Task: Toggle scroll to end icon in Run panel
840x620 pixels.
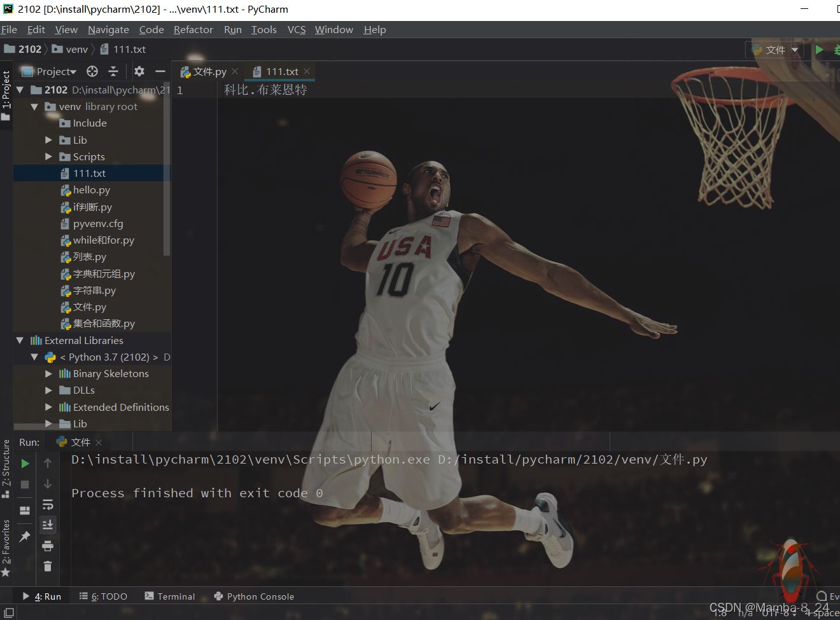Action: pos(48,525)
